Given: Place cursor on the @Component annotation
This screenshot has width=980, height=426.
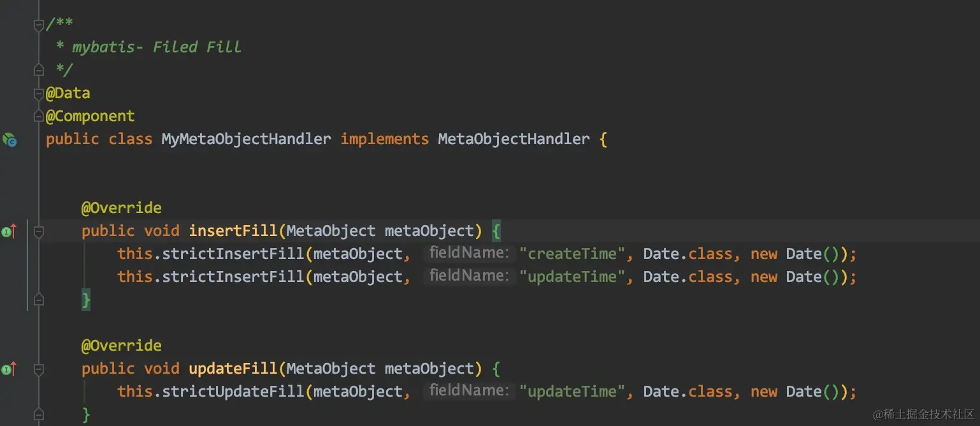Looking at the screenshot, I should click(x=90, y=116).
